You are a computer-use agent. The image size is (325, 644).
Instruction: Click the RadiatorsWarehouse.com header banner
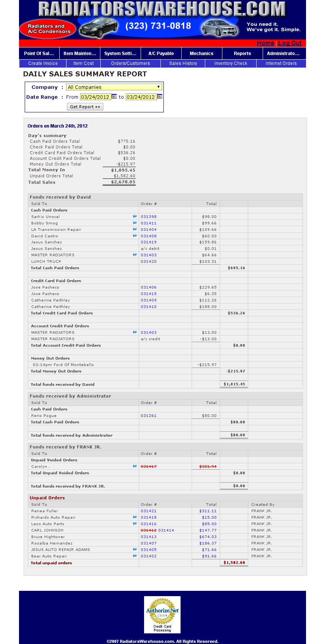pos(162,20)
